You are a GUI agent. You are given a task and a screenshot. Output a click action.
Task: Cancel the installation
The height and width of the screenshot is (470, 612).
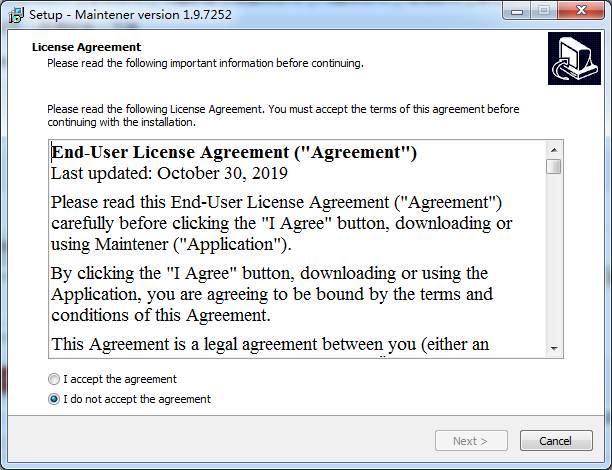coord(555,441)
